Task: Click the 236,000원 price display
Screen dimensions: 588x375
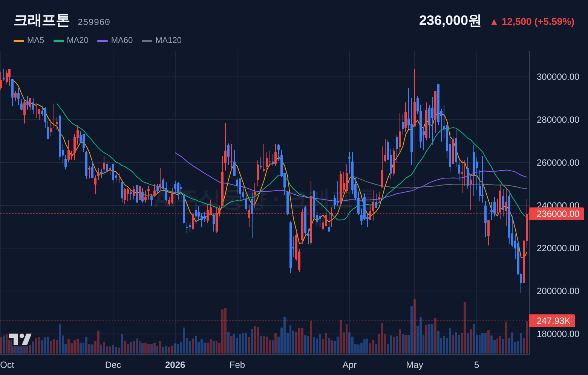Action: click(x=450, y=21)
